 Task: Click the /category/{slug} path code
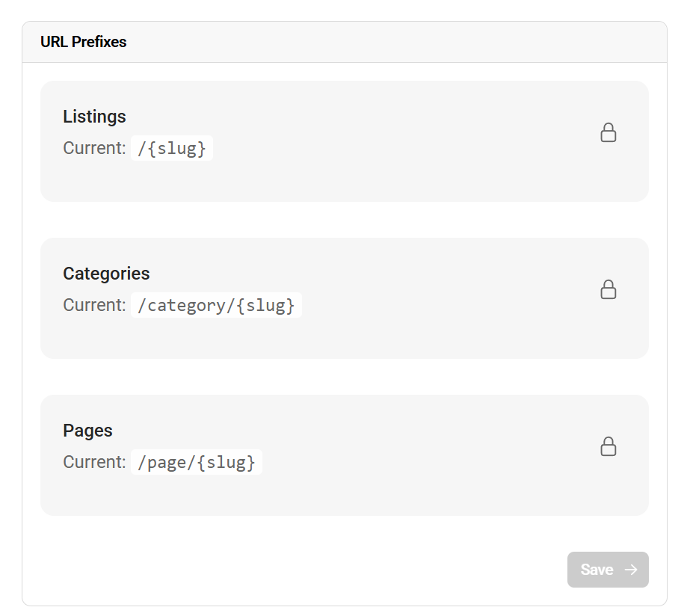216,305
